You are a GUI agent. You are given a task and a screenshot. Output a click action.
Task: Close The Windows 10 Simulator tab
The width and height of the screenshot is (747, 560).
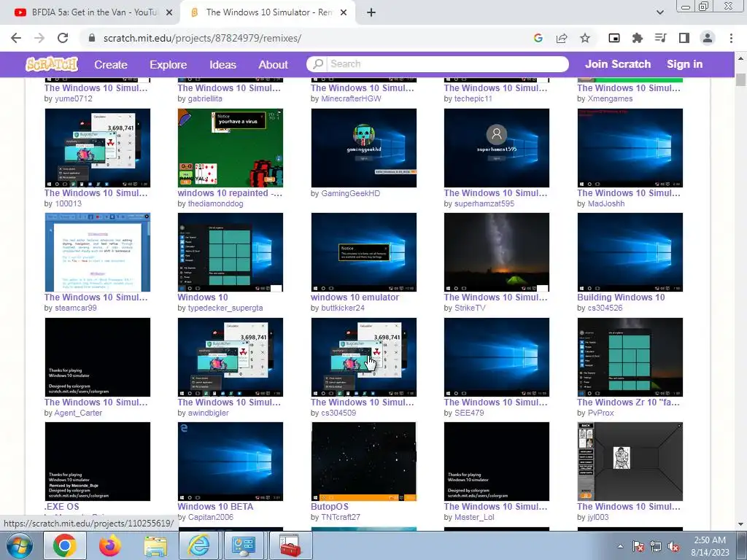pos(344,12)
